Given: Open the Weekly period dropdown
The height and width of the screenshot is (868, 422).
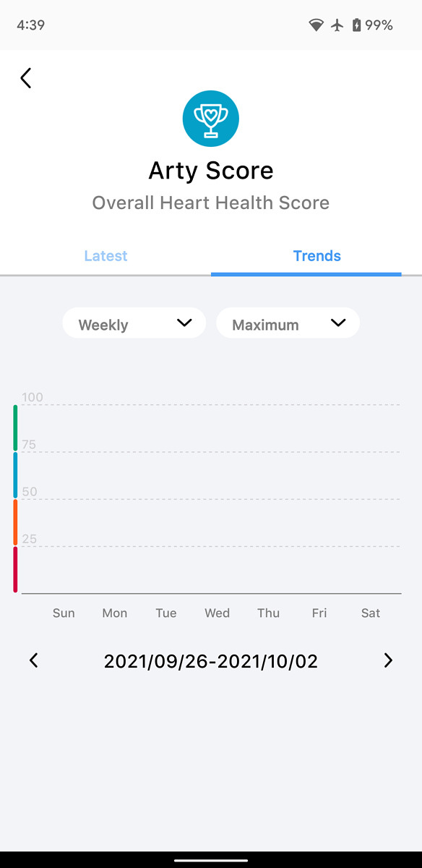Looking at the screenshot, I should point(134,323).
